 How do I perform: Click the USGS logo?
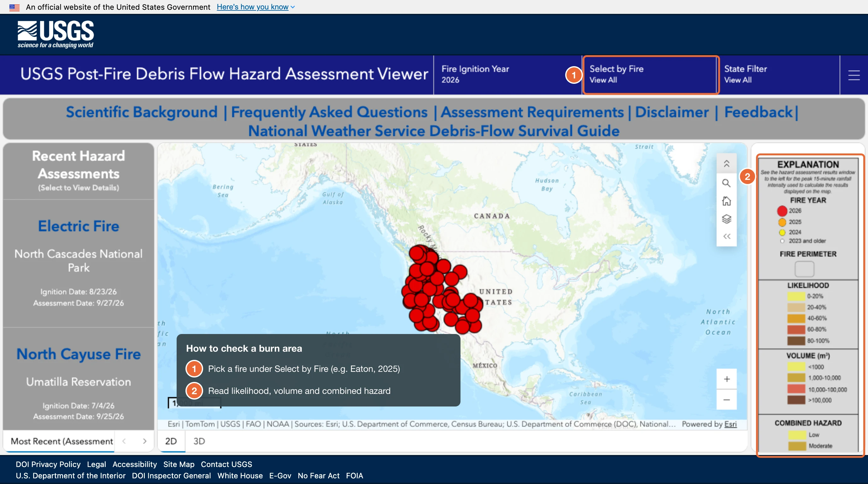click(x=56, y=34)
